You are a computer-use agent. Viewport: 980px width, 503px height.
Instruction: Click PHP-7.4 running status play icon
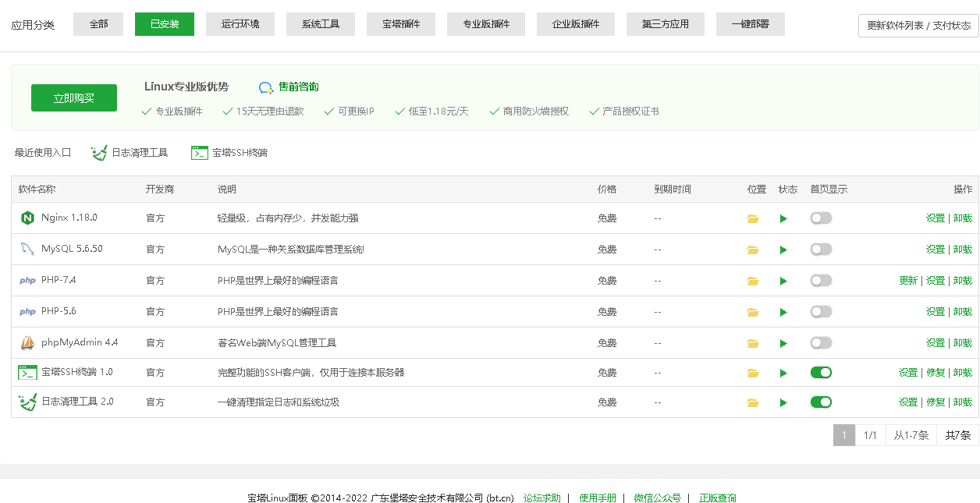(783, 281)
